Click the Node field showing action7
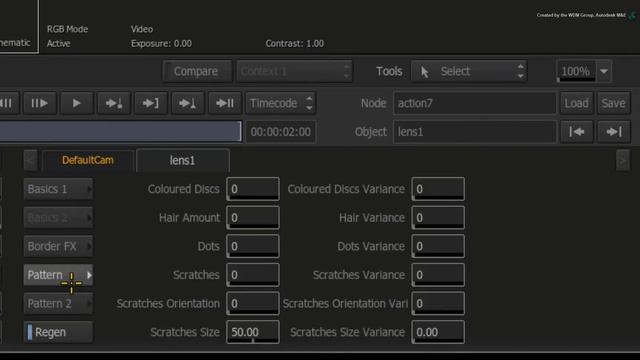 tap(474, 103)
